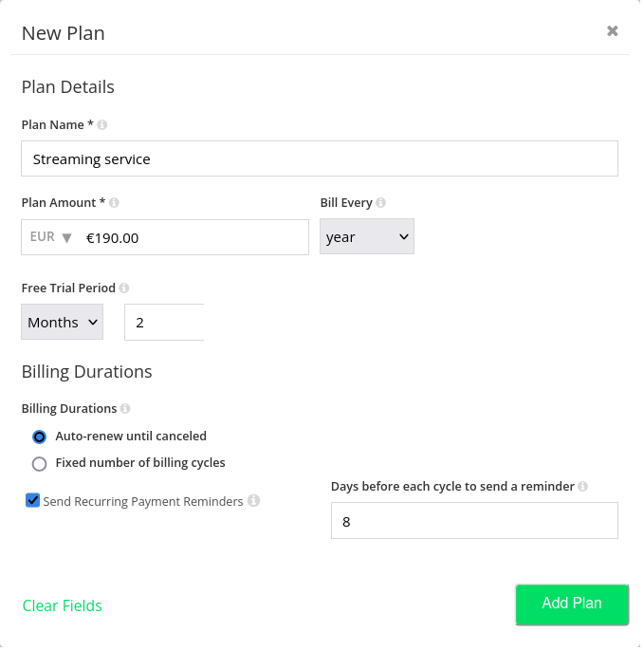Open the EUR currency dropdown
This screenshot has width=644, height=651.
tap(51, 237)
